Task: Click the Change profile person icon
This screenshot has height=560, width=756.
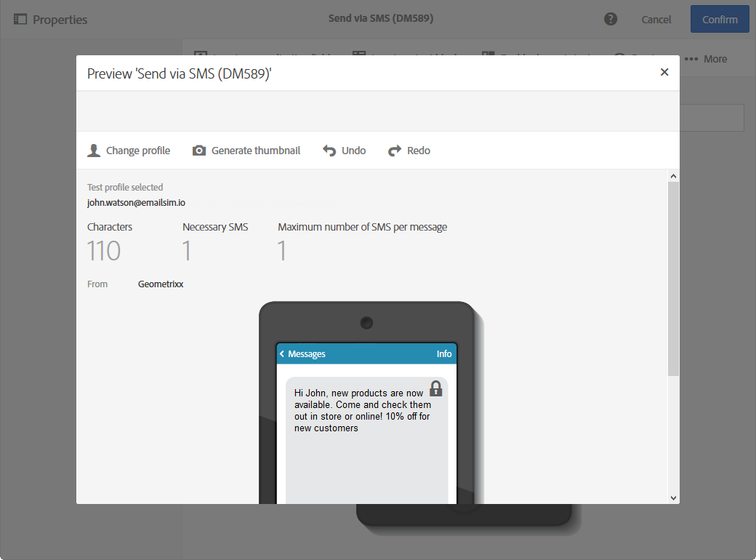Action: point(94,151)
